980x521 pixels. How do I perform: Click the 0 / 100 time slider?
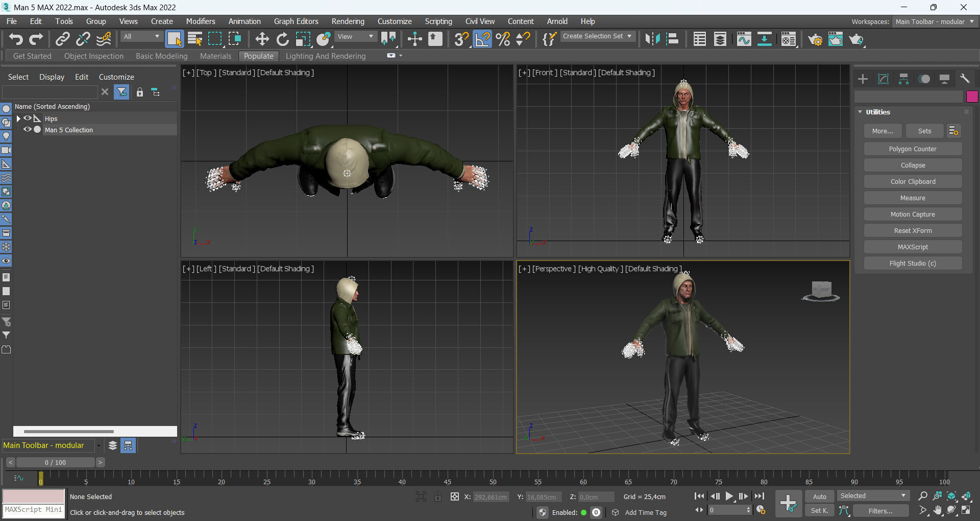pos(55,462)
